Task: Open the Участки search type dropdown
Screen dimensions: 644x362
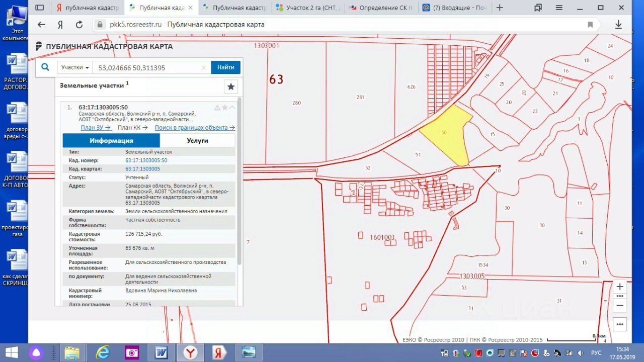Action: pyautogui.click(x=75, y=67)
